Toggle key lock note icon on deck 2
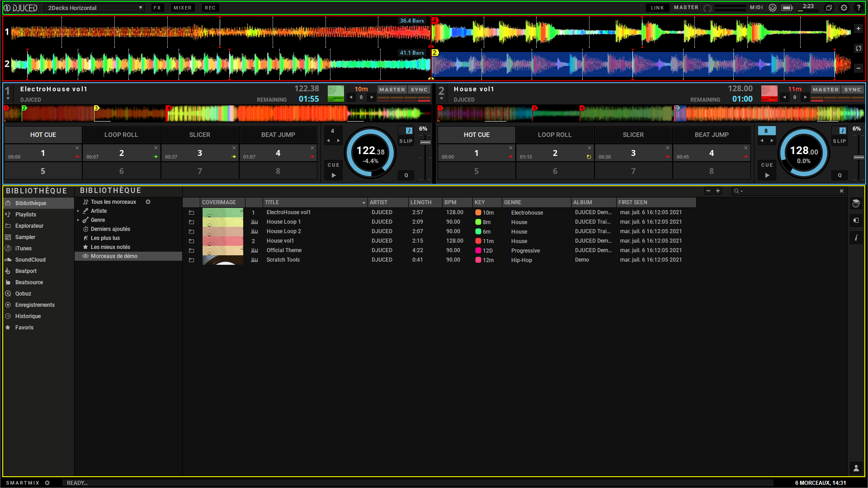This screenshot has height=488, width=868. click(842, 131)
